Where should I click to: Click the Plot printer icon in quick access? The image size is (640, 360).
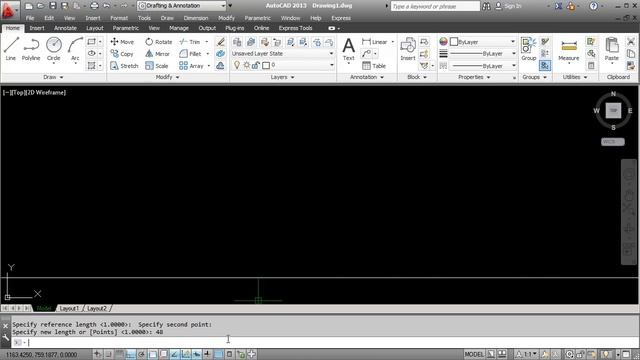coord(94,6)
